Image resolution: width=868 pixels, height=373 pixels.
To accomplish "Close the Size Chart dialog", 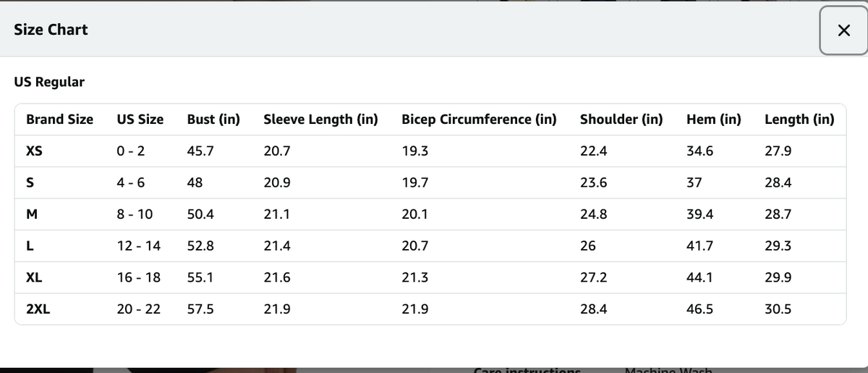I will click(x=843, y=30).
